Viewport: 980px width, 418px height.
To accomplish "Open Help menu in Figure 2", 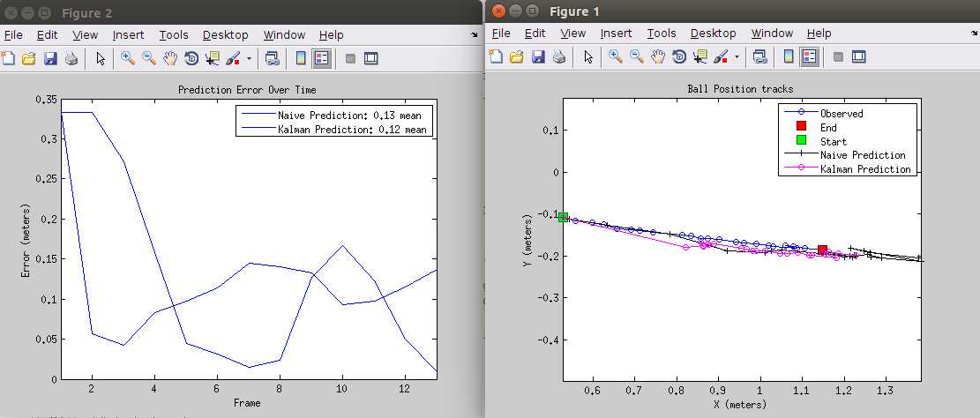I will click(332, 35).
